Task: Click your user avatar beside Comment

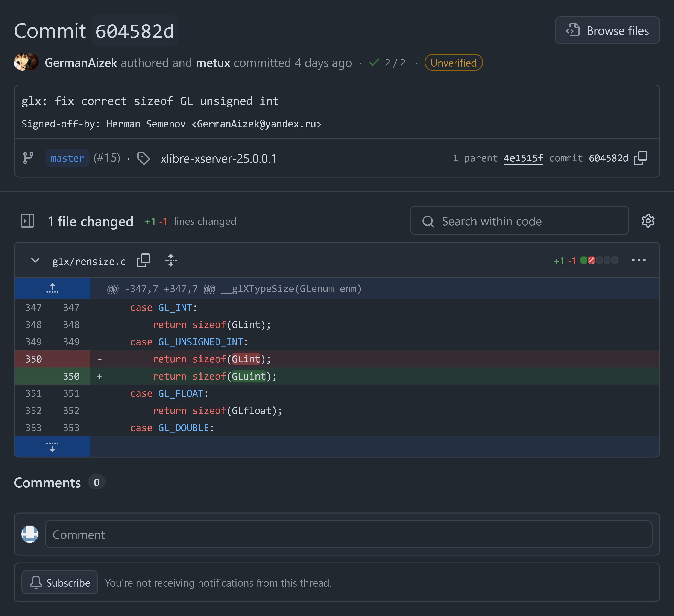Action: point(30,534)
